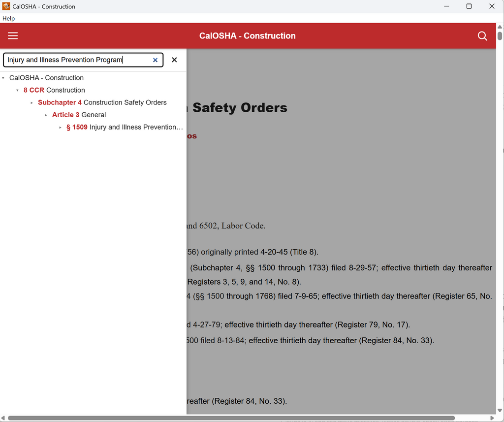Click the horizontal scrollbar left arrow
This screenshot has height=422, width=504.
3,418
